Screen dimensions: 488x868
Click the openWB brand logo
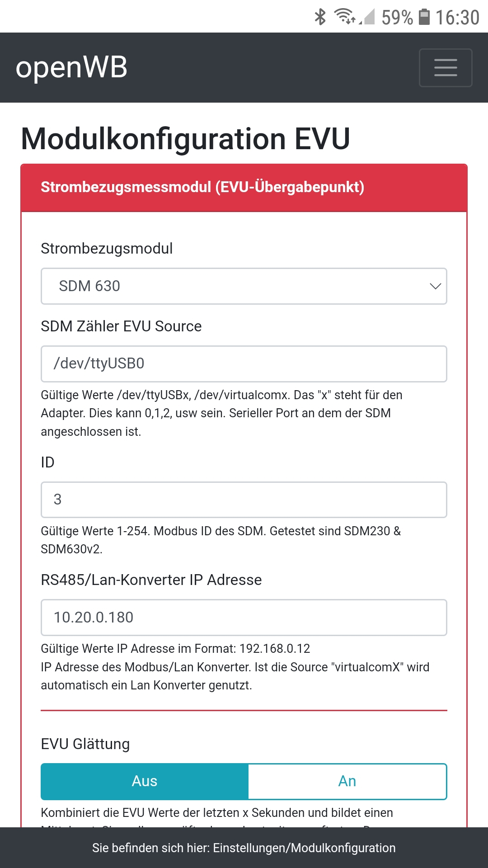pos(71,68)
